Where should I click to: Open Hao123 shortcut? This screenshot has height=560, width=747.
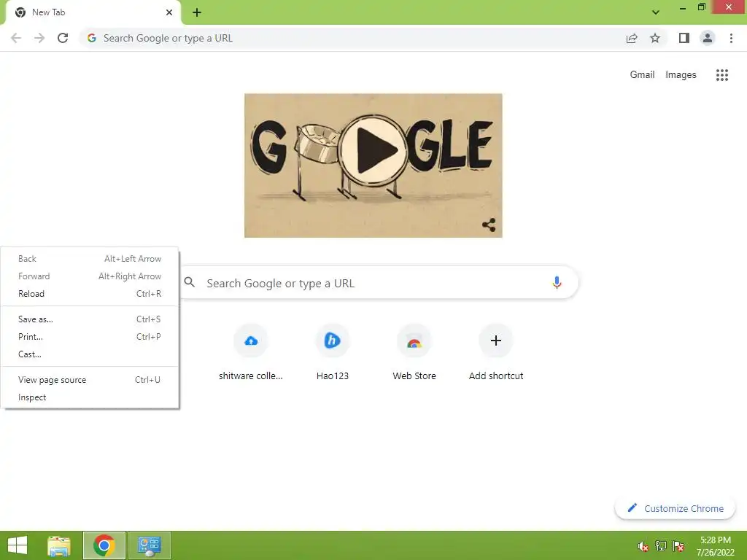[333, 352]
